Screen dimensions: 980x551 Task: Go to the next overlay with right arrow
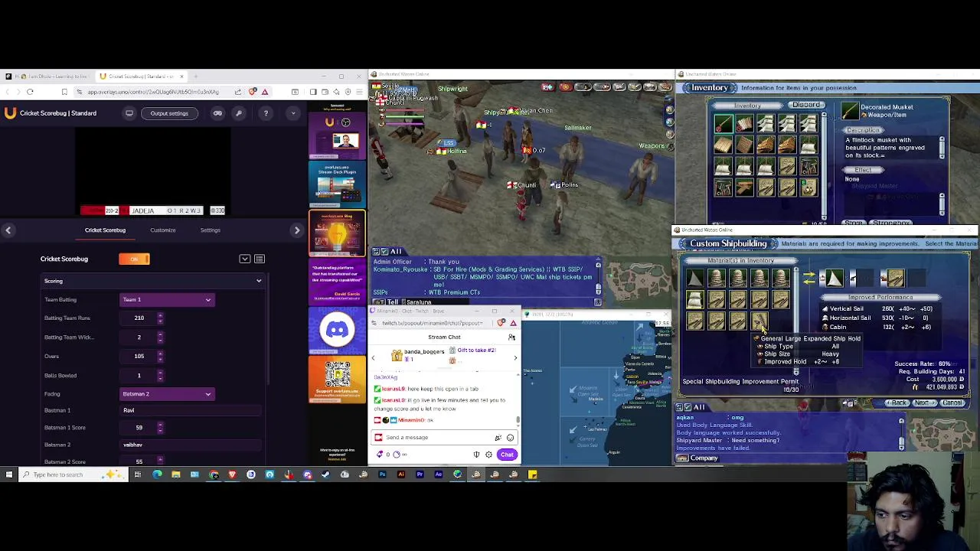297,230
